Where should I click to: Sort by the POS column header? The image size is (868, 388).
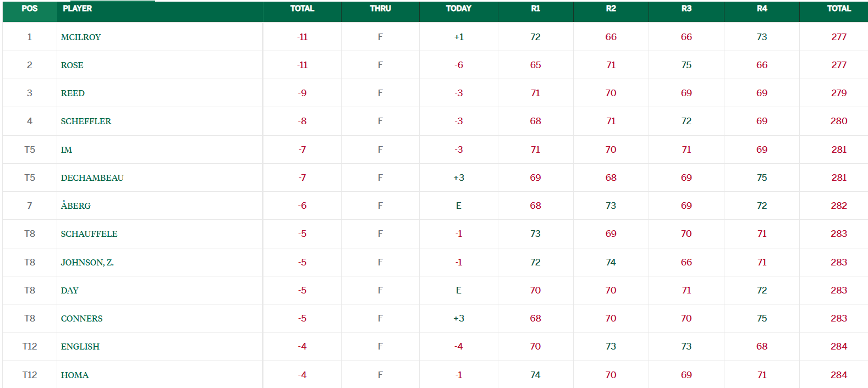30,8
